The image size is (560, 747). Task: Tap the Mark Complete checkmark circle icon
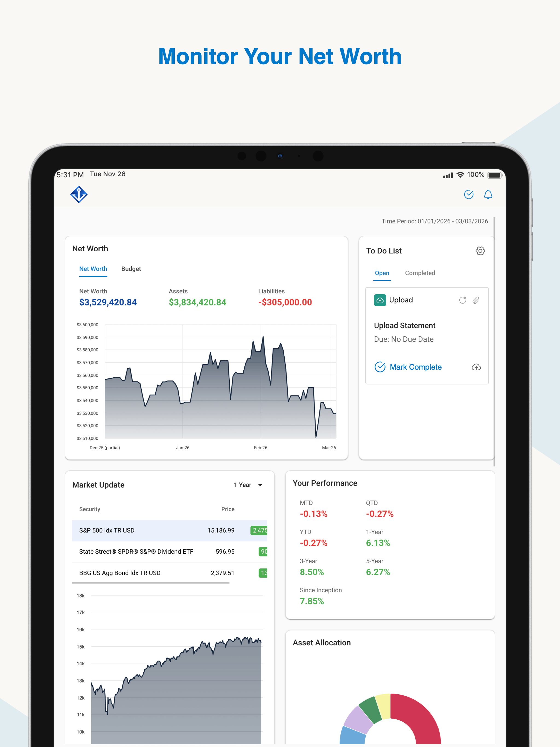(380, 367)
